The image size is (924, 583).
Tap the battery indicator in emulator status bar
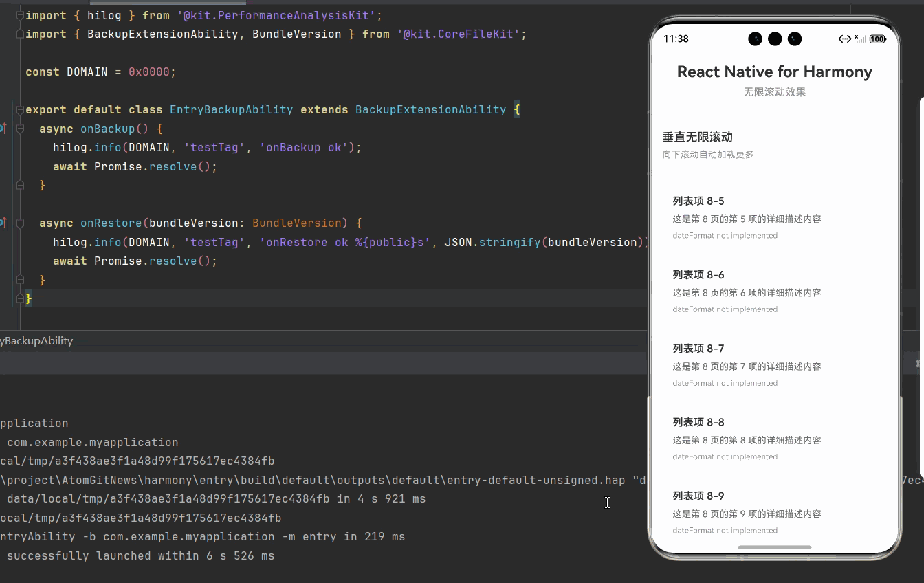(878, 39)
